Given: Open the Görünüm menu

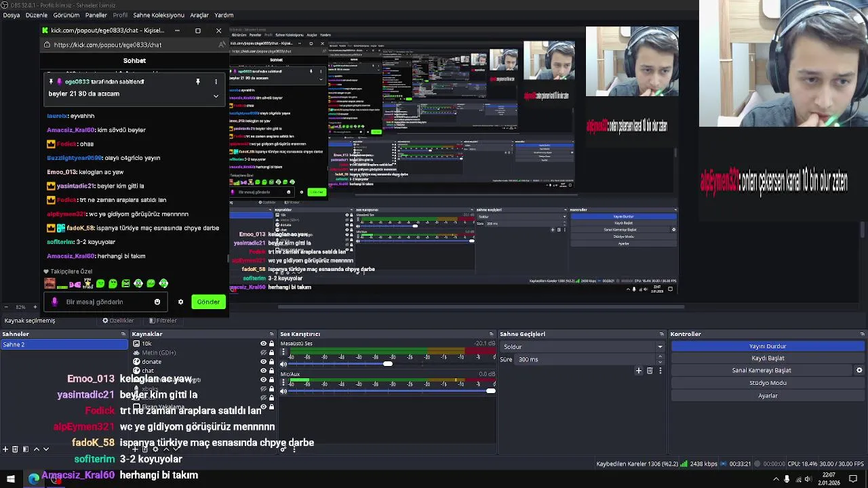Looking at the screenshot, I should click(66, 15).
